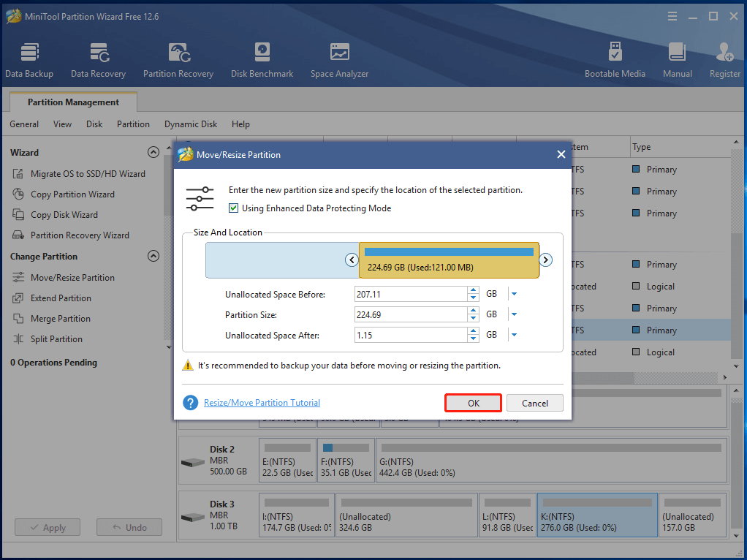The image size is (747, 560).
Task: Click the yellow partition block in slider
Action: point(449,260)
